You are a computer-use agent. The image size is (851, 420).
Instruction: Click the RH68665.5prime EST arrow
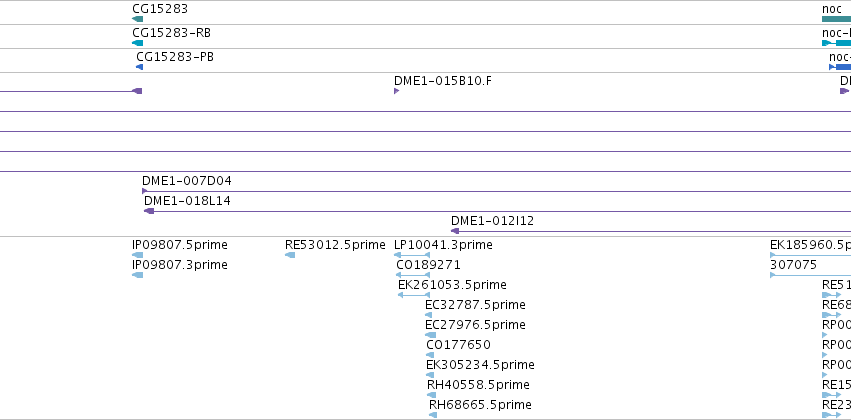coord(433,415)
